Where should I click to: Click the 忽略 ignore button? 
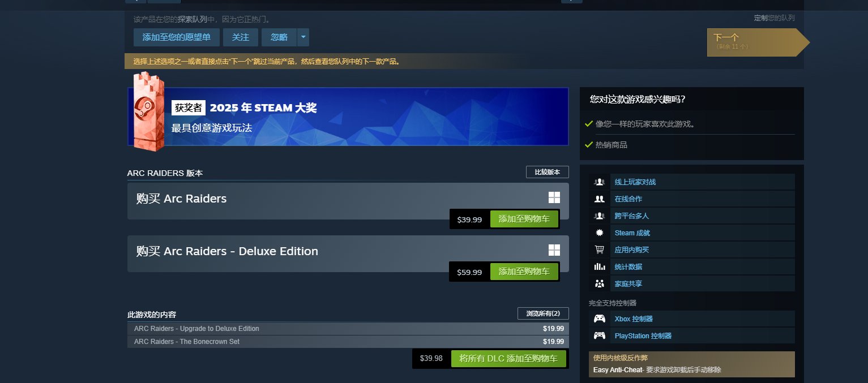coord(279,37)
